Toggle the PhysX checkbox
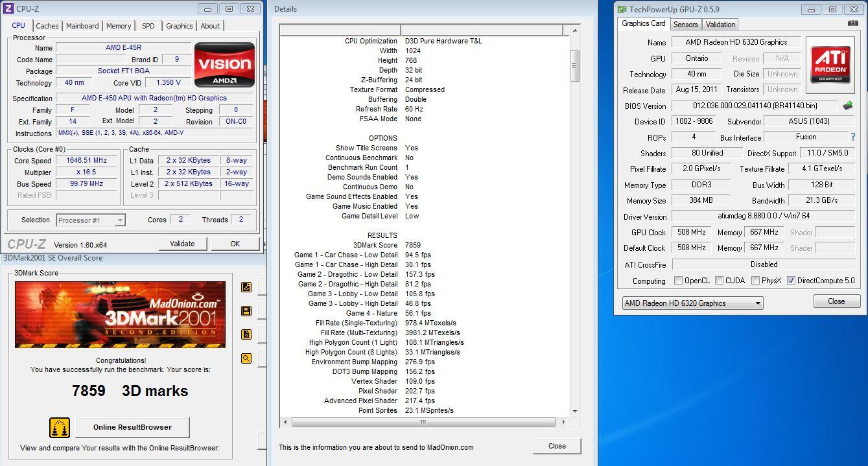The image size is (868, 466). (x=755, y=281)
